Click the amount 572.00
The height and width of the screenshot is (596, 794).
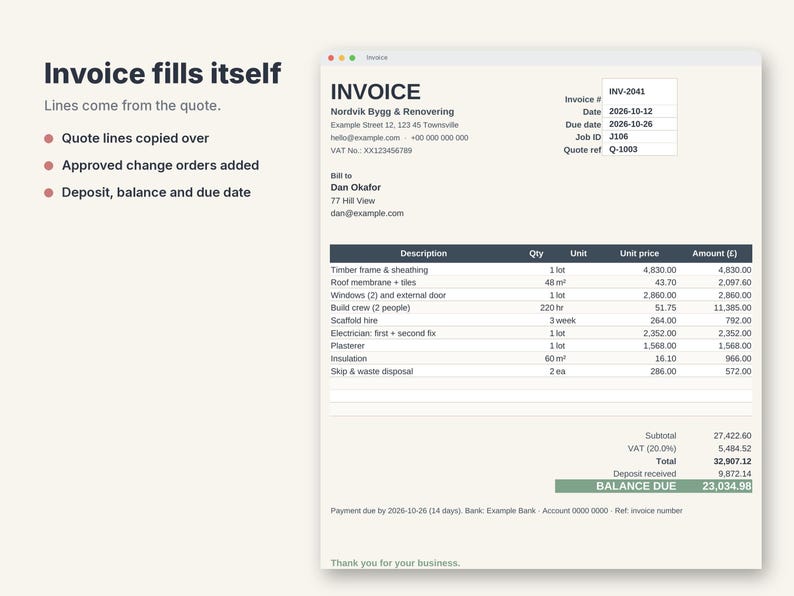(x=738, y=371)
